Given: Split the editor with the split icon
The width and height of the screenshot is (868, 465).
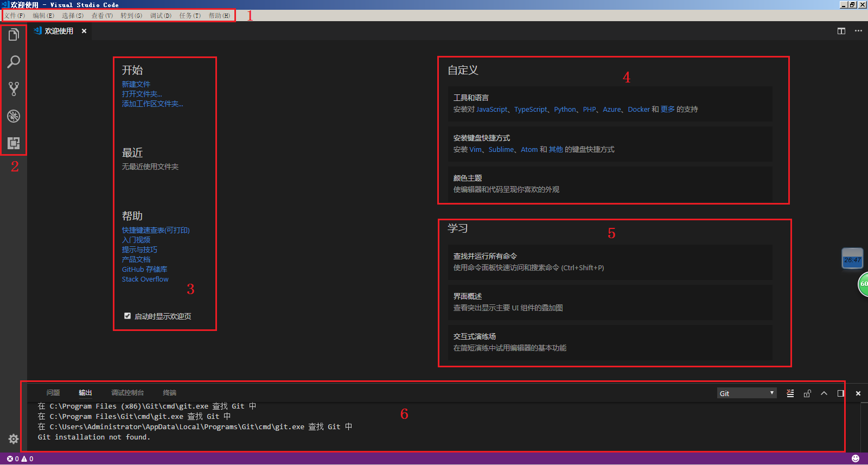Looking at the screenshot, I should [x=841, y=31].
